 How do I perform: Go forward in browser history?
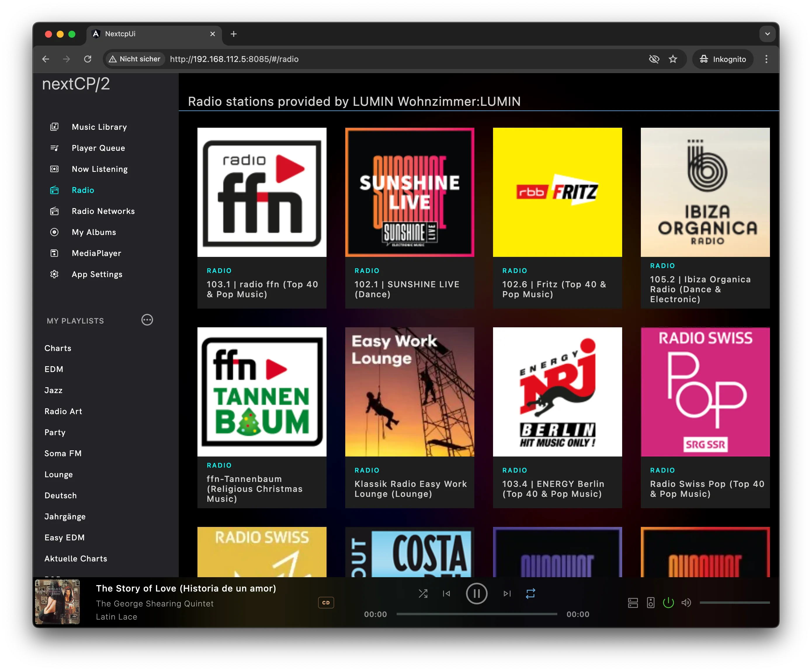66,59
